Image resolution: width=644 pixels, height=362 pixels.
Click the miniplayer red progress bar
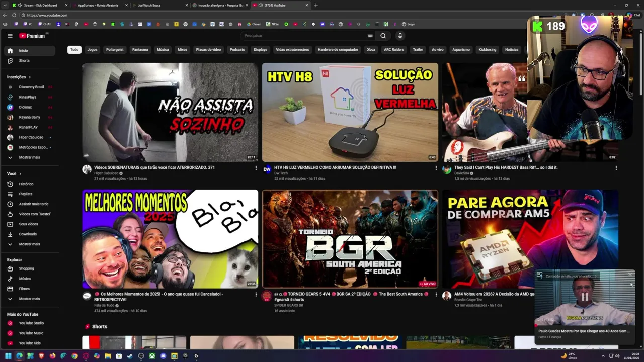pyautogui.click(x=585, y=325)
